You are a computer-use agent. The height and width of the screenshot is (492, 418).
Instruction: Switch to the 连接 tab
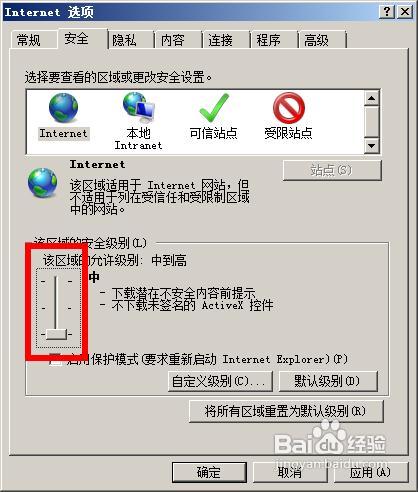point(220,40)
